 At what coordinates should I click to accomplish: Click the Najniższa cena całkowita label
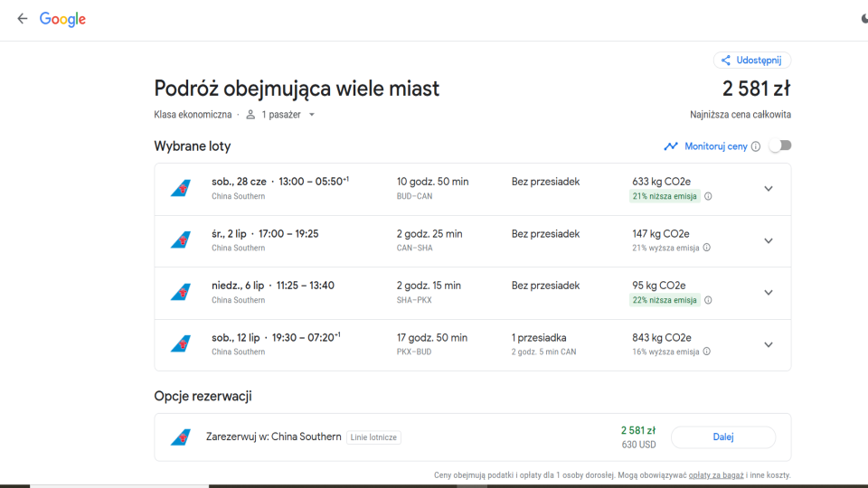(741, 115)
